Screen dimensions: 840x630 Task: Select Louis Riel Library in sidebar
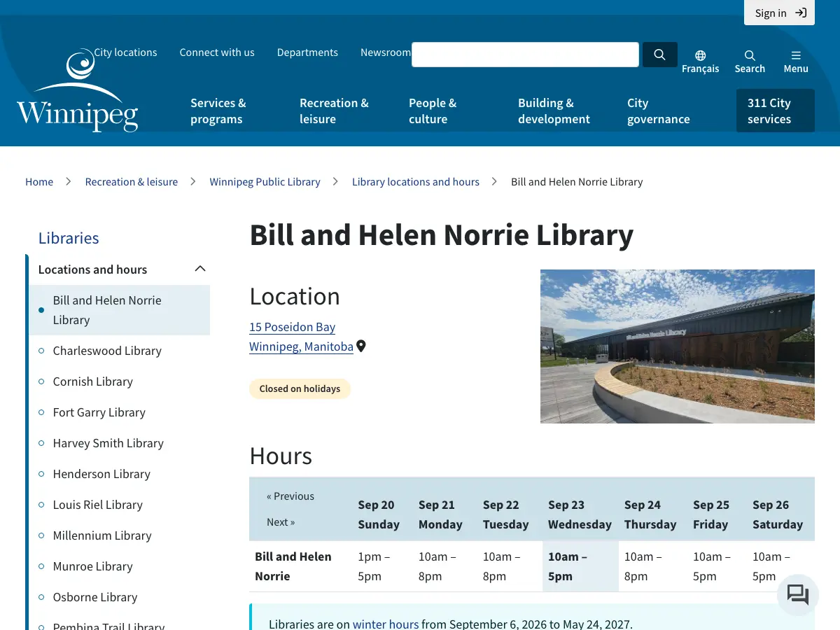tap(98, 505)
